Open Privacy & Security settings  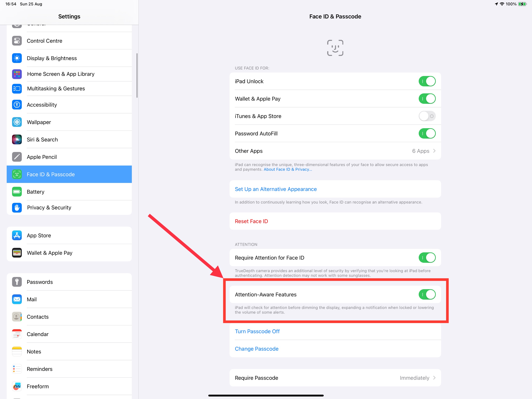pos(69,207)
